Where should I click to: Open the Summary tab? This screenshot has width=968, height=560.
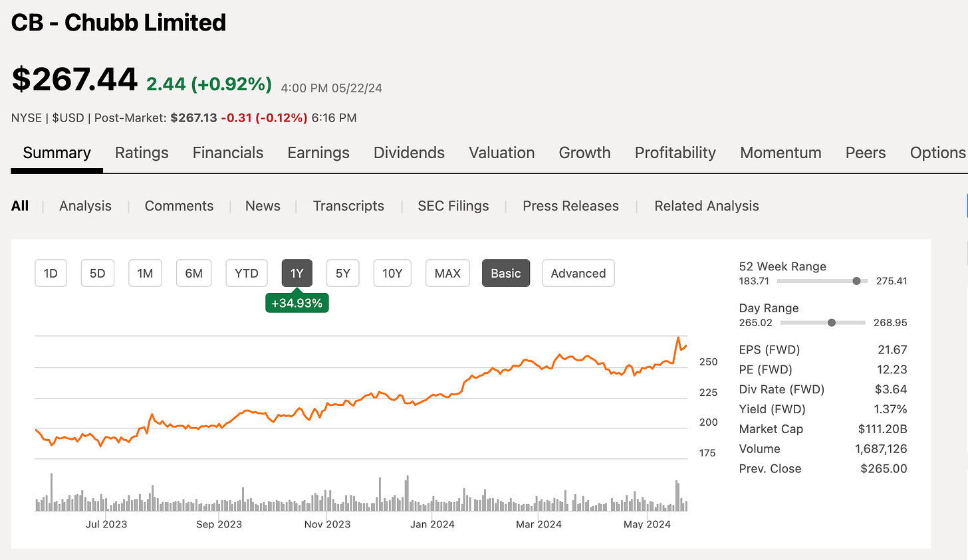coord(57,153)
